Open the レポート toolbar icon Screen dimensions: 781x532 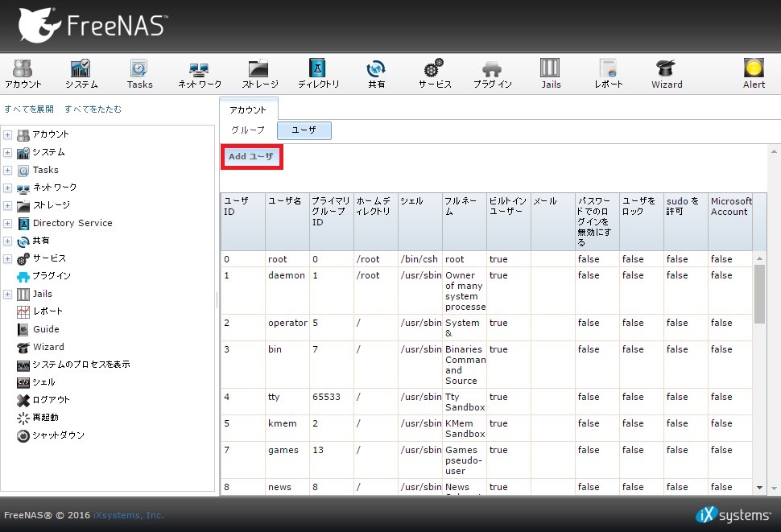tap(608, 74)
